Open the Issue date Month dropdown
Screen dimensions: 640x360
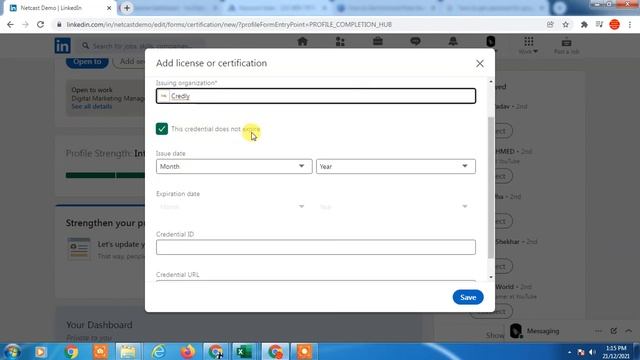pos(234,167)
